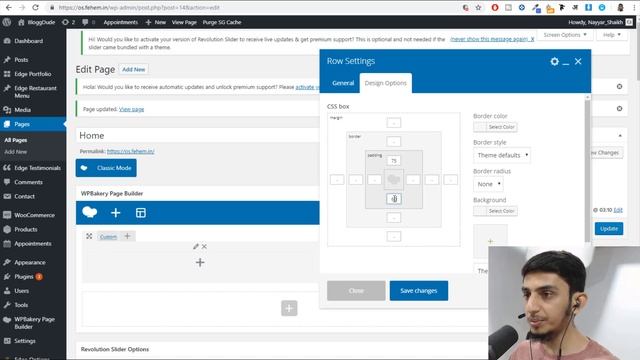Dismiss the Page updated notice

pos(619,109)
